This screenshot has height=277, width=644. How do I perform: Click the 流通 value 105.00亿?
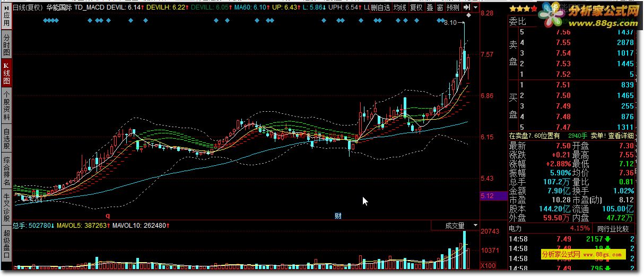coord(618,209)
